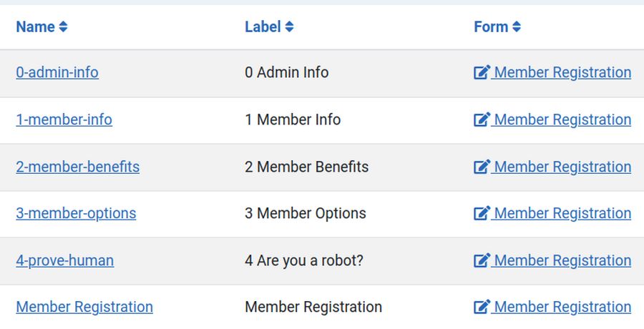Open the 4-prove-human group link
The image size is (644, 329).
(x=64, y=260)
